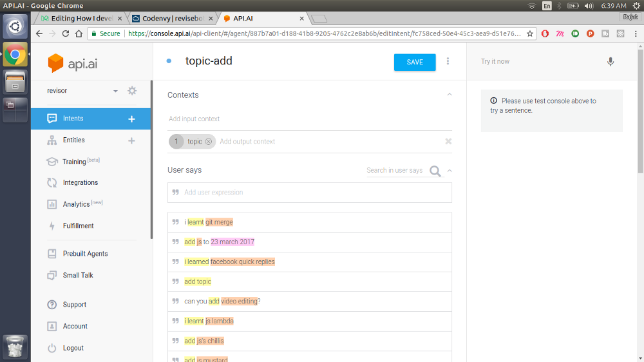
Task: Open Integrations in the sidebar
Action: click(80, 183)
